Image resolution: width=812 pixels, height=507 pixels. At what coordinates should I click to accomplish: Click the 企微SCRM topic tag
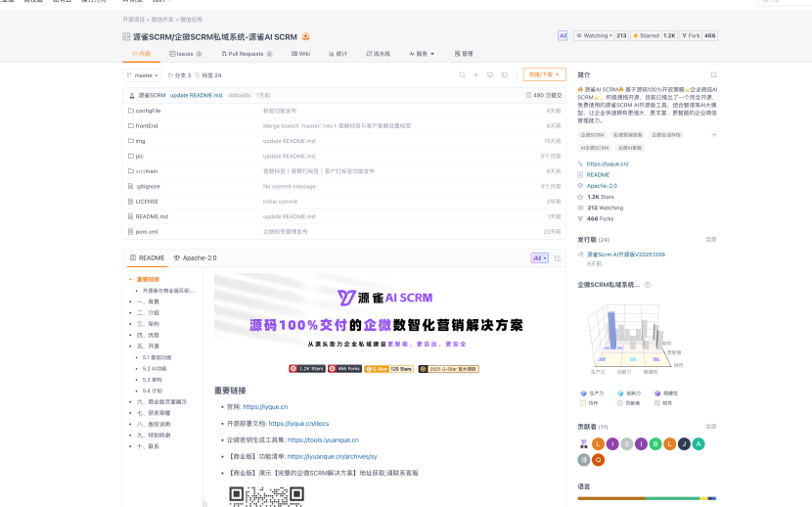[x=592, y=135]
